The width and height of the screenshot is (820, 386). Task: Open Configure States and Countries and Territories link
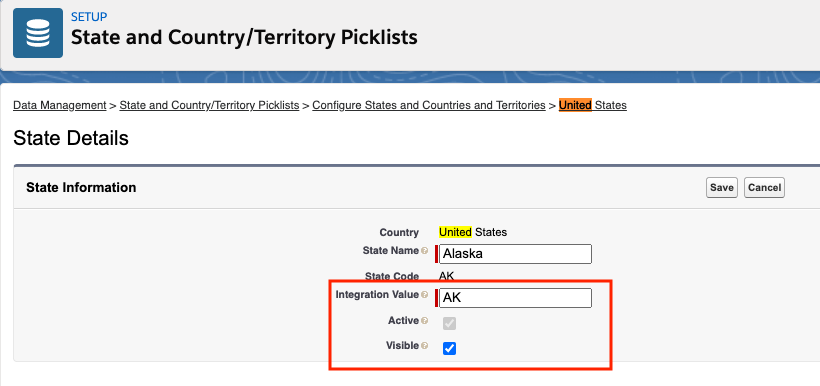[429, 105]
